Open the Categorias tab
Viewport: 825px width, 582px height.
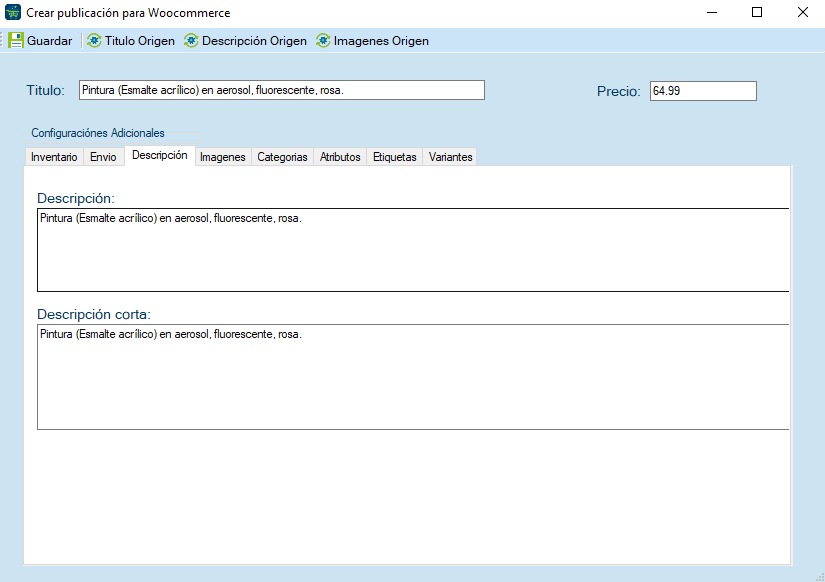pos(282,157)
